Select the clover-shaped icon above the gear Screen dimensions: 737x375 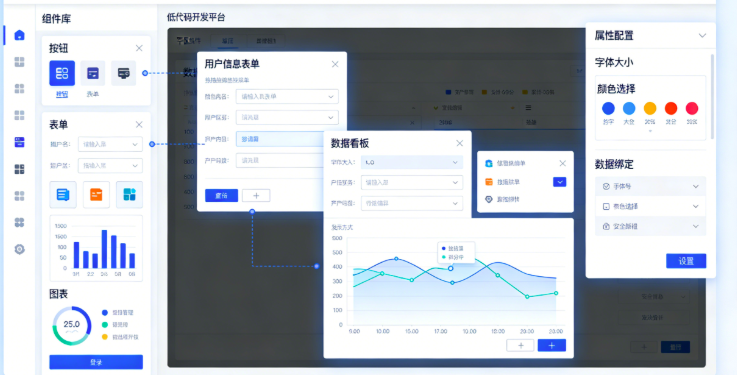(x=19, y=222)
